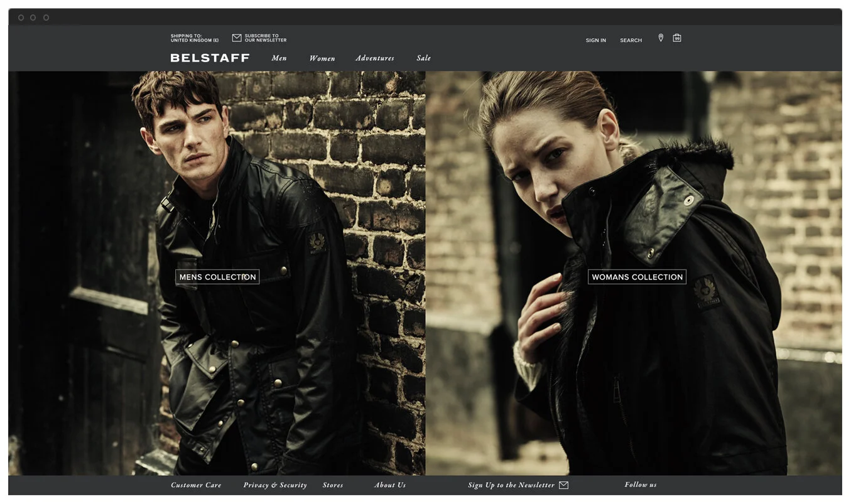Open the Search option
The height and width of the screenshot is (504, 851).
click(631, 40)
